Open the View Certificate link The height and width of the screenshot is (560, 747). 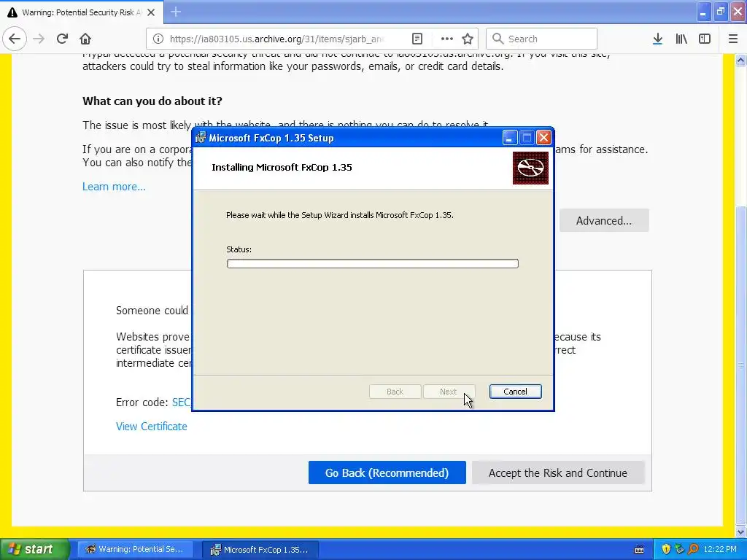click(x=151, y=426)
